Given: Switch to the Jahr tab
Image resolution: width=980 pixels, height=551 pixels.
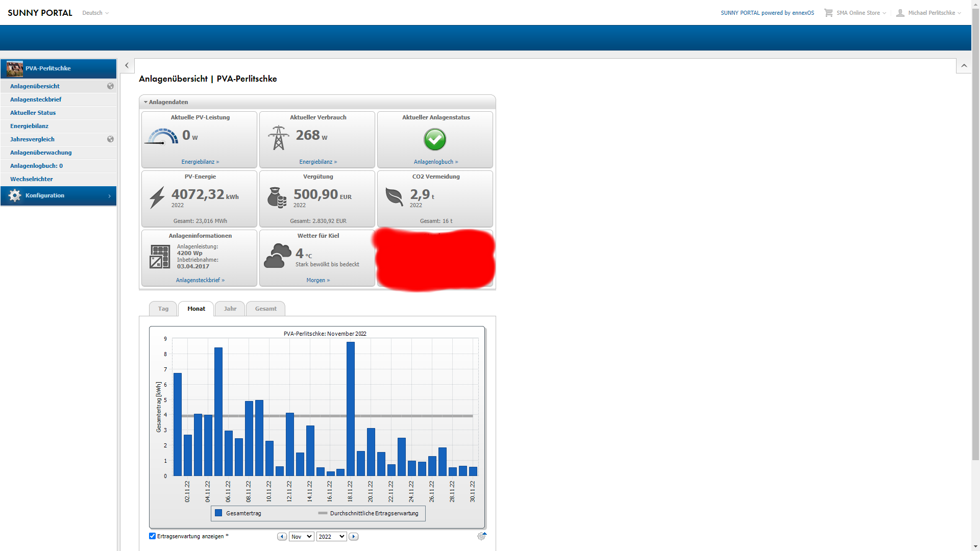Looking at the screenshot, I should tap(230, 309).
